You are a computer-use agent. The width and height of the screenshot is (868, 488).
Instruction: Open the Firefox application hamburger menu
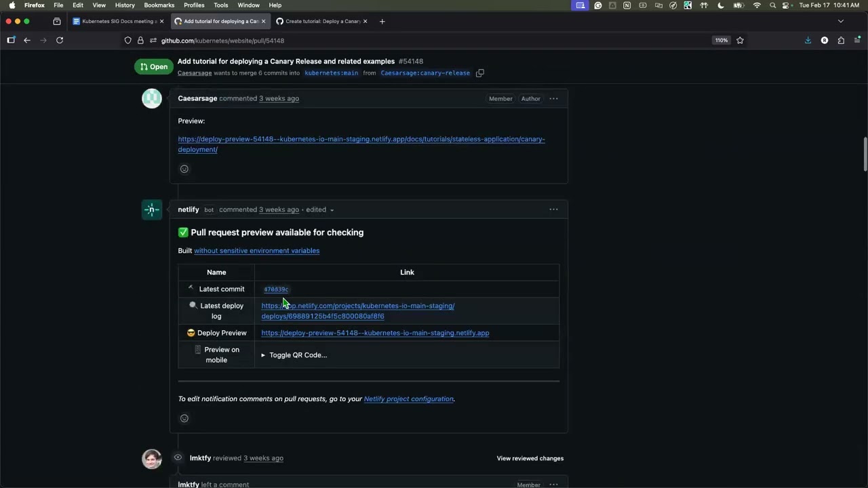click(x=858, y=41)
